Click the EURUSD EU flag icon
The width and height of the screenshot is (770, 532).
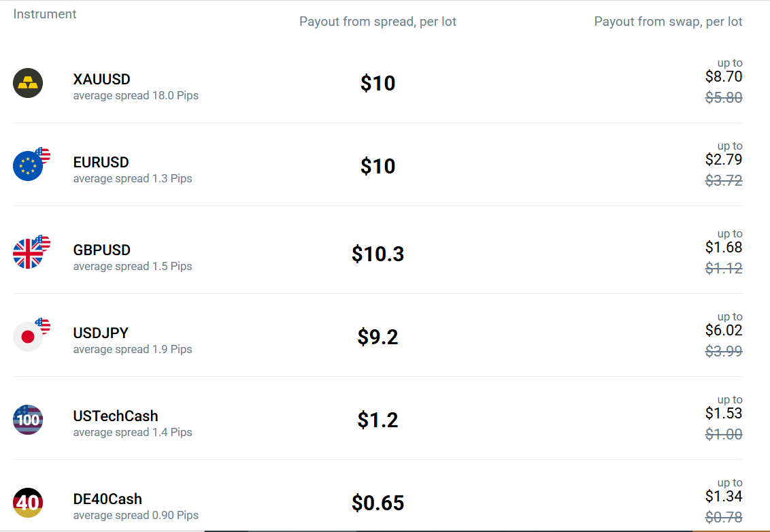(27, 166)
